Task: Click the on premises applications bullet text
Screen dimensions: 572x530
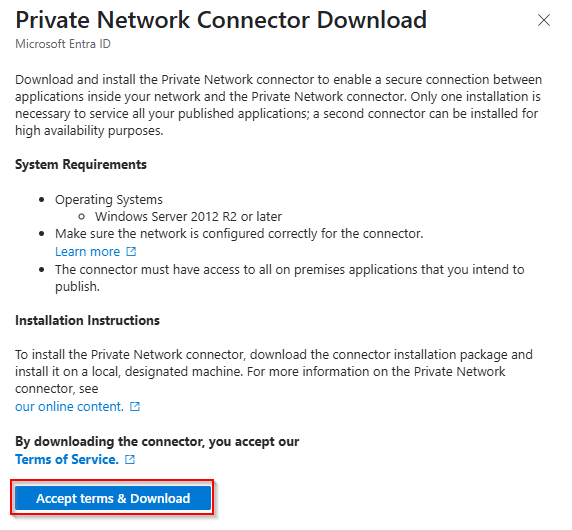Action: coord(290,278)
